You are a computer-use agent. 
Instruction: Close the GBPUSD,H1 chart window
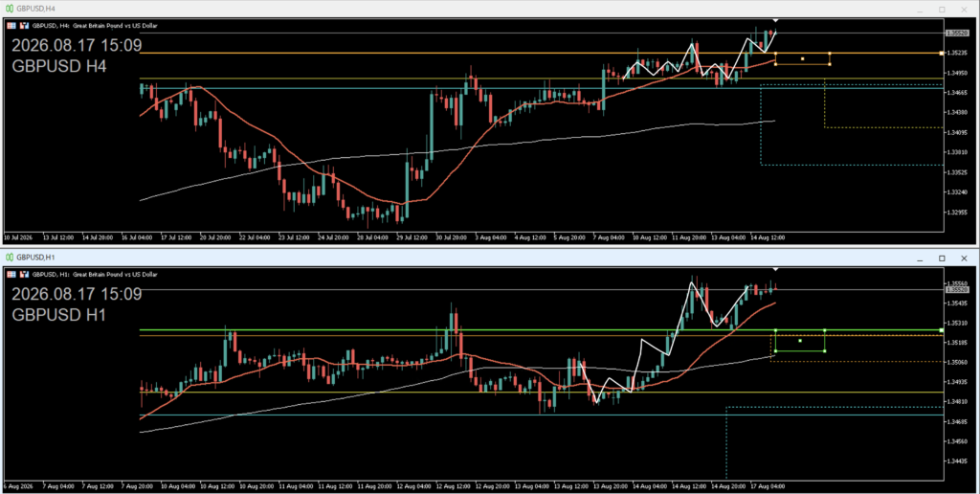965,258
